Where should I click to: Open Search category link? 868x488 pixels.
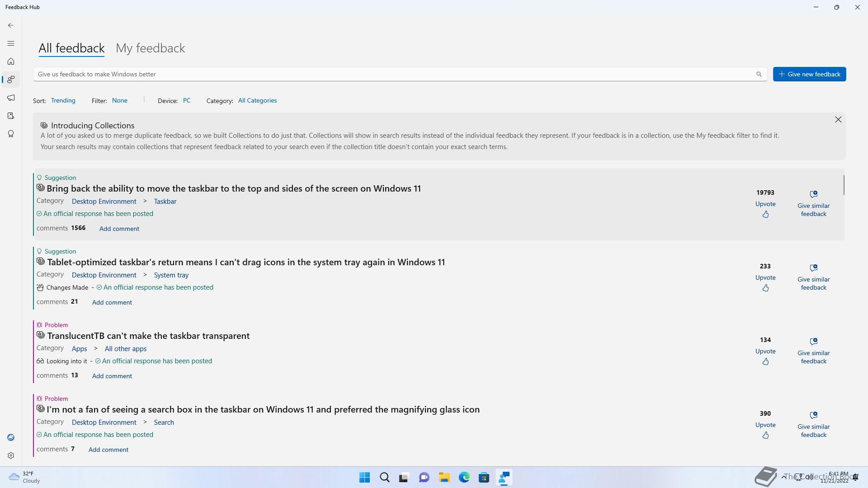(x=164, y=422)
